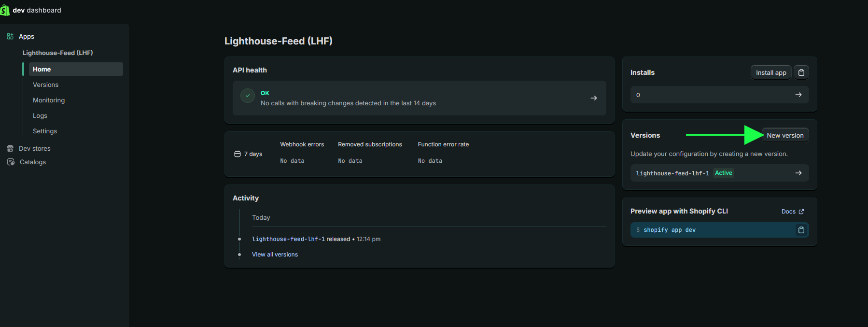Open the lighthouse-feed-lhf-1 version row
The image size is (868, 327).
[x=719, y=173]
